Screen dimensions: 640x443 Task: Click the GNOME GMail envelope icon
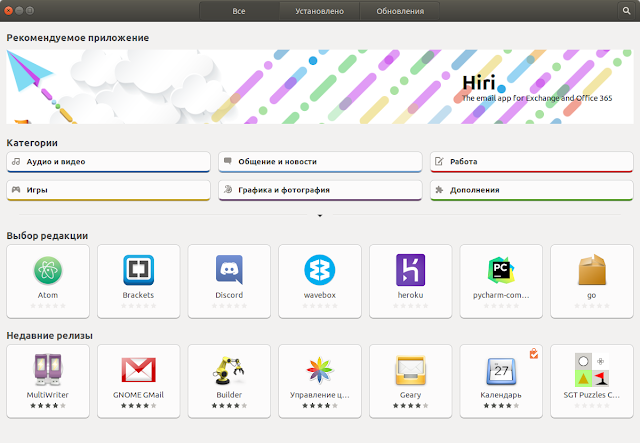coord(138,370)
